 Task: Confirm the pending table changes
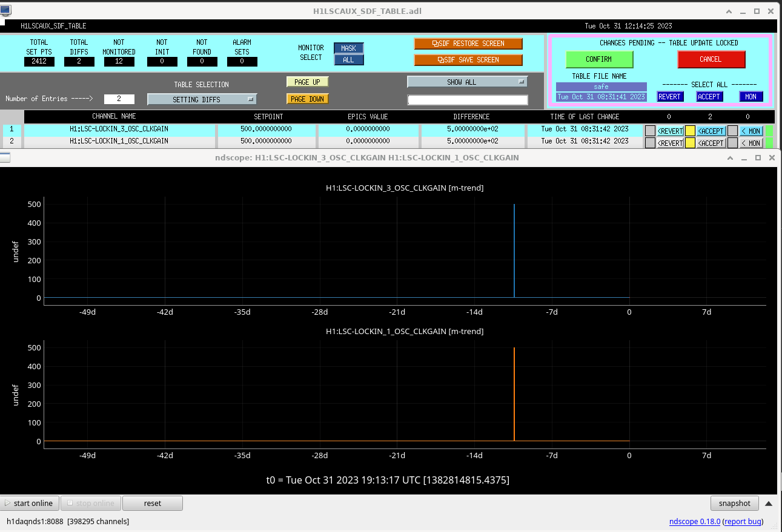pos(599,59)
